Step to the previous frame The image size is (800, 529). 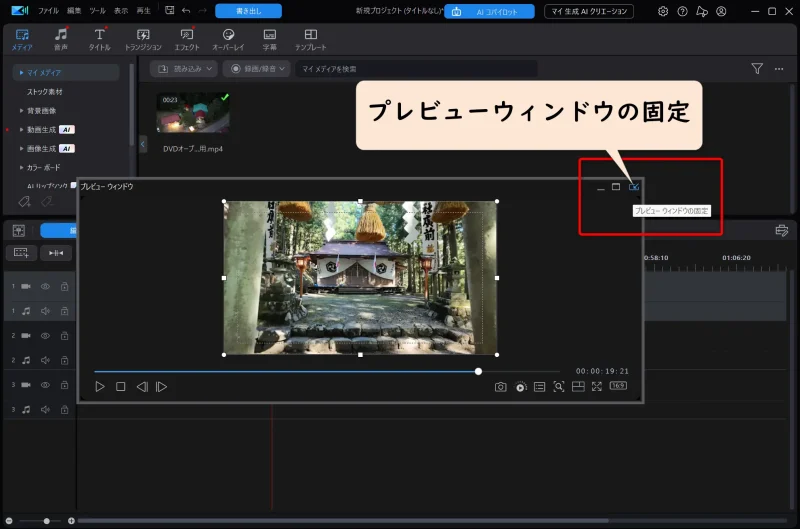[142, 387]
